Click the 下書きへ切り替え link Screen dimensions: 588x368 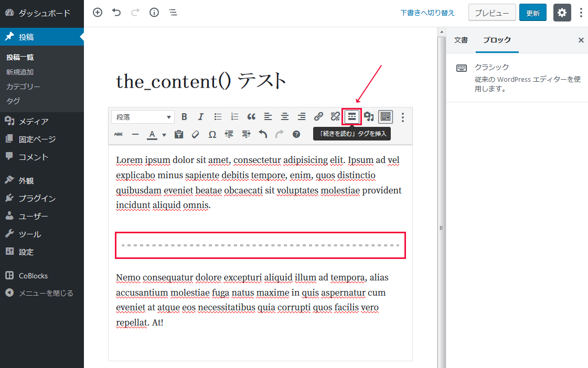[427, 13]
